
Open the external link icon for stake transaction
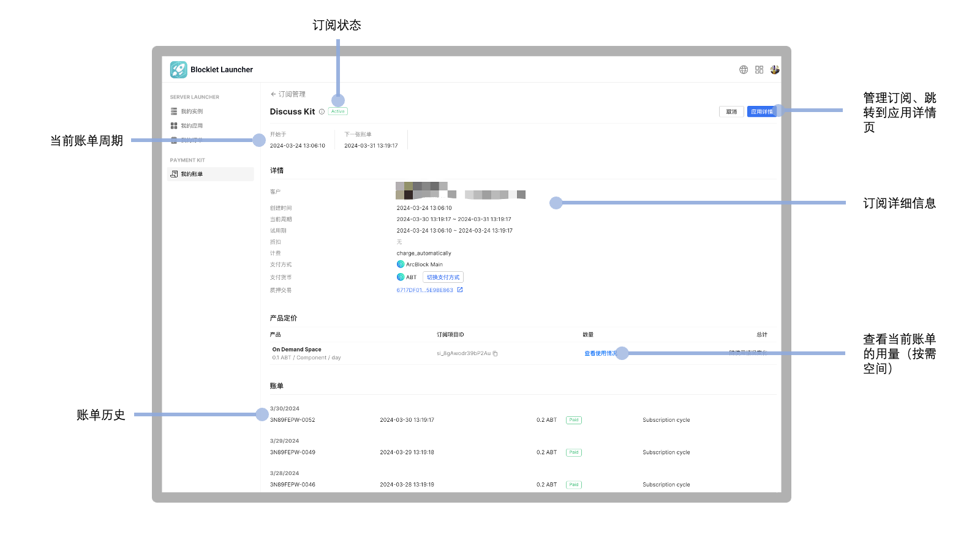(460, 290)
